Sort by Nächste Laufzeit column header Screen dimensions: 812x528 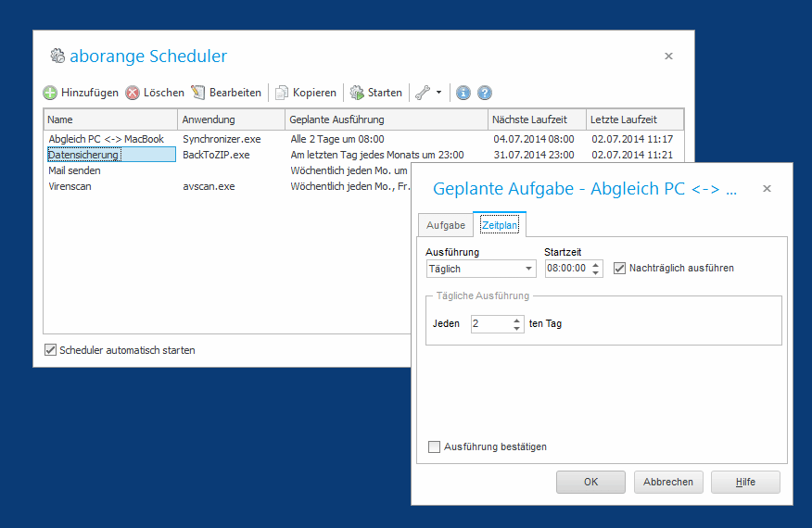pos(537,119)
